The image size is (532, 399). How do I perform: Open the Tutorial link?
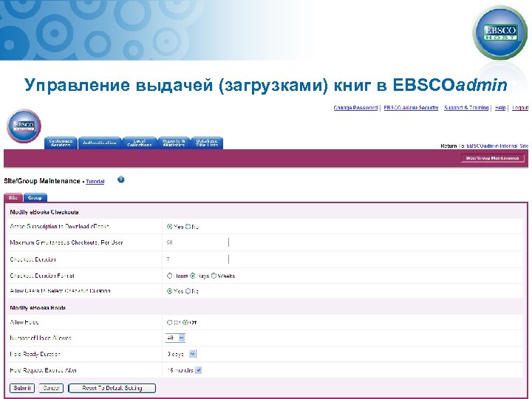point(95,182)
